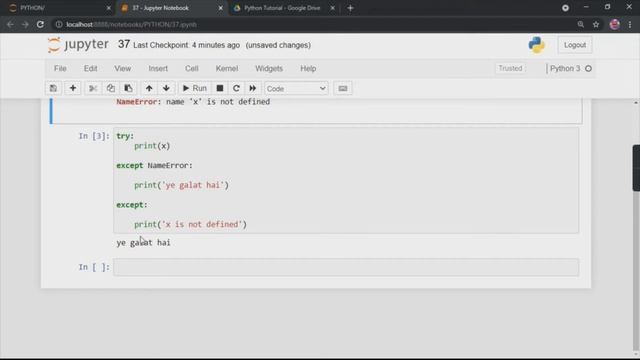Click the In [3]: prompt label
This screenshot has height=360, width=640.
[x=94, y=136]
